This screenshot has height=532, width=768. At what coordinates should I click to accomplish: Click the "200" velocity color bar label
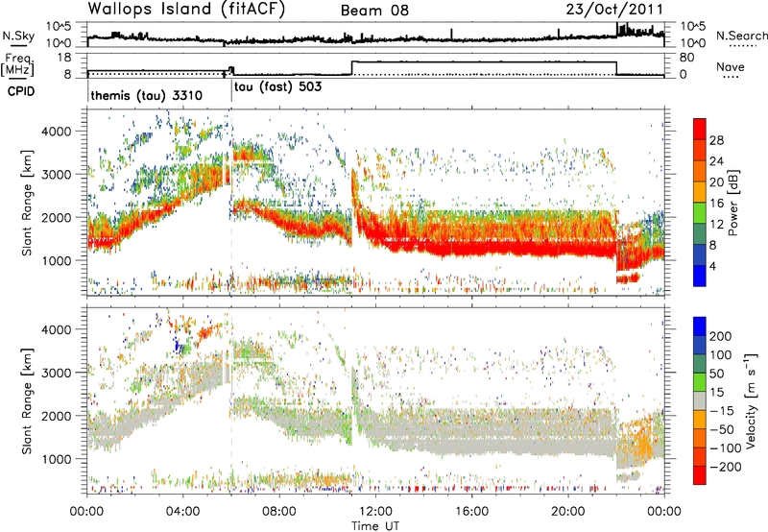pyautogui.click(x=721, y=336)
